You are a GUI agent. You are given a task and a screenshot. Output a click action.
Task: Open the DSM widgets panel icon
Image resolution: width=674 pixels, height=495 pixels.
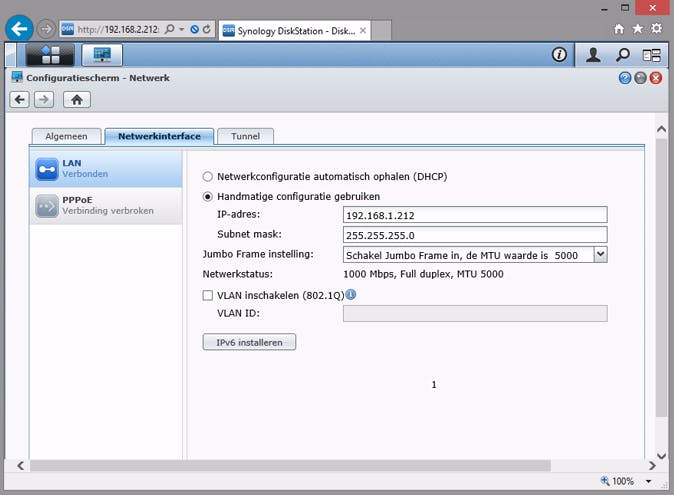click(x=651, y=55)
